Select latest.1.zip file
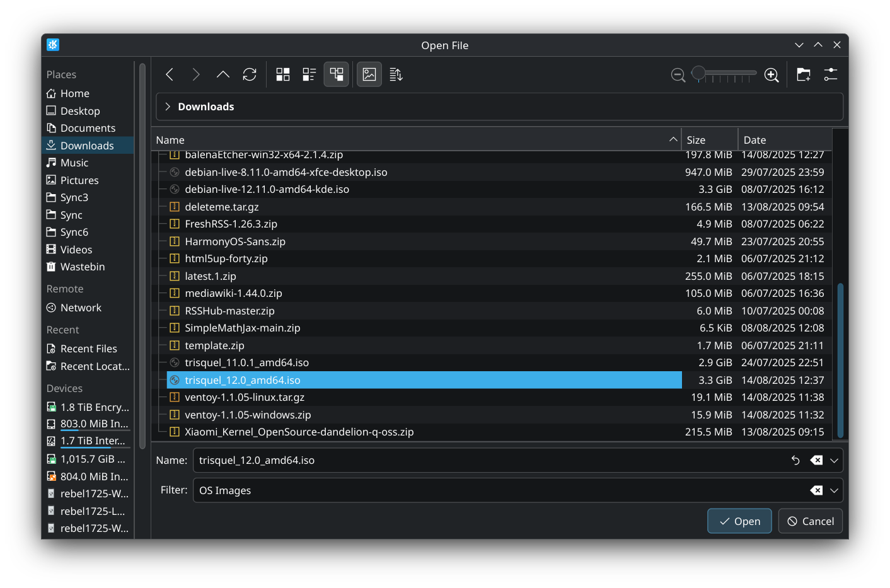 pyautogui.click(x=211, y=276)
